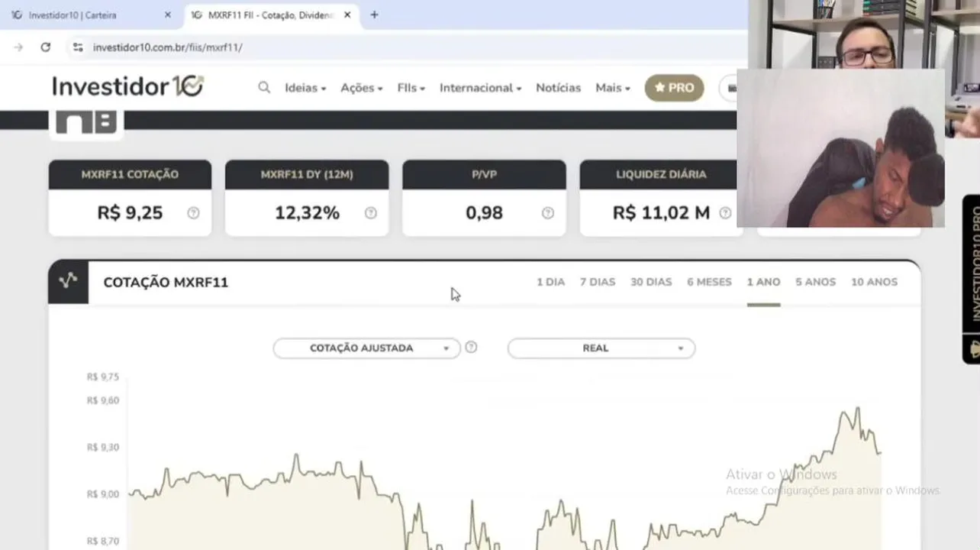Close the Investidor10 Carteira tab
The height and width of the screenshot is (550, 980).
coord(168,15)
